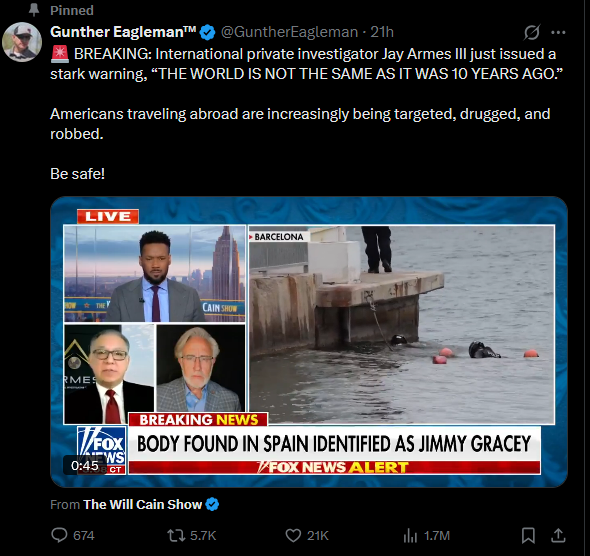Click the blue verified badge beside name
The image size is (590, 556).
207,32
